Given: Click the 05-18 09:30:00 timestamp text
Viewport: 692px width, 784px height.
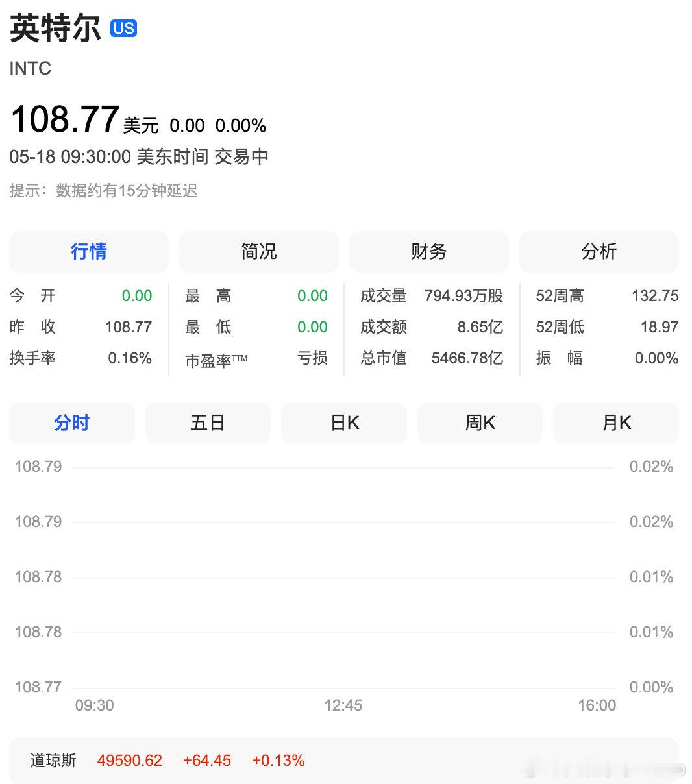Looking at the screenshot, I should [x=70, y=156].
